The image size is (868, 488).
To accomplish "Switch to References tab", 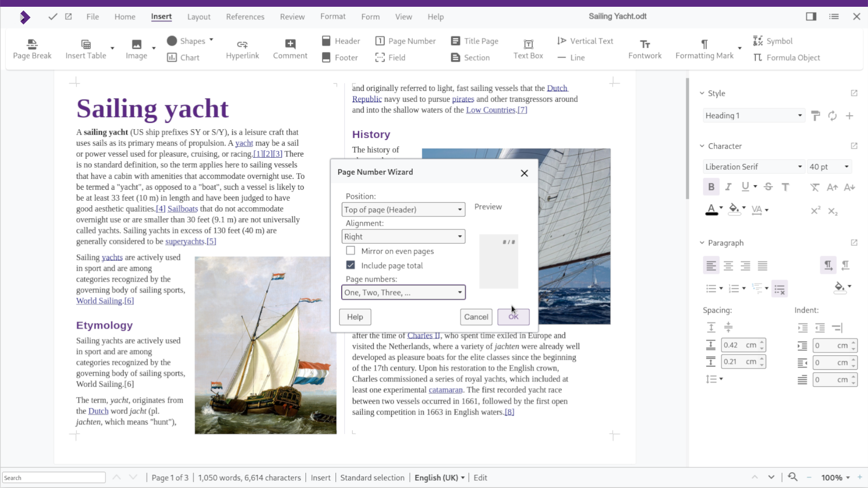I will (245, 17).
